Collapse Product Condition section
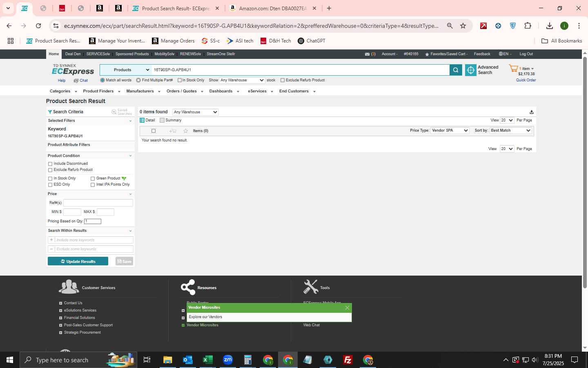Viewport: 588px width, 368px height. tap(130, 156)
